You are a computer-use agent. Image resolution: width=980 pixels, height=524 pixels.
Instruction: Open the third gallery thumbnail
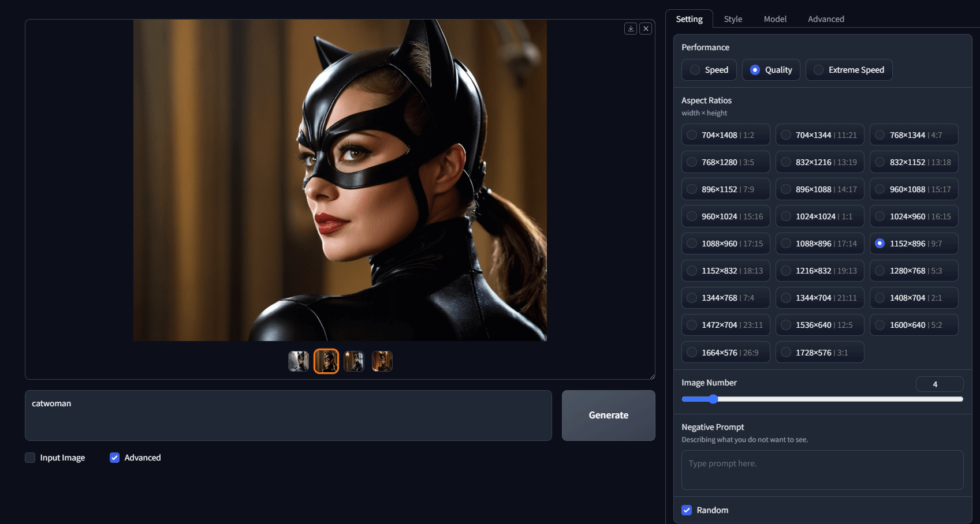(354, 361)
